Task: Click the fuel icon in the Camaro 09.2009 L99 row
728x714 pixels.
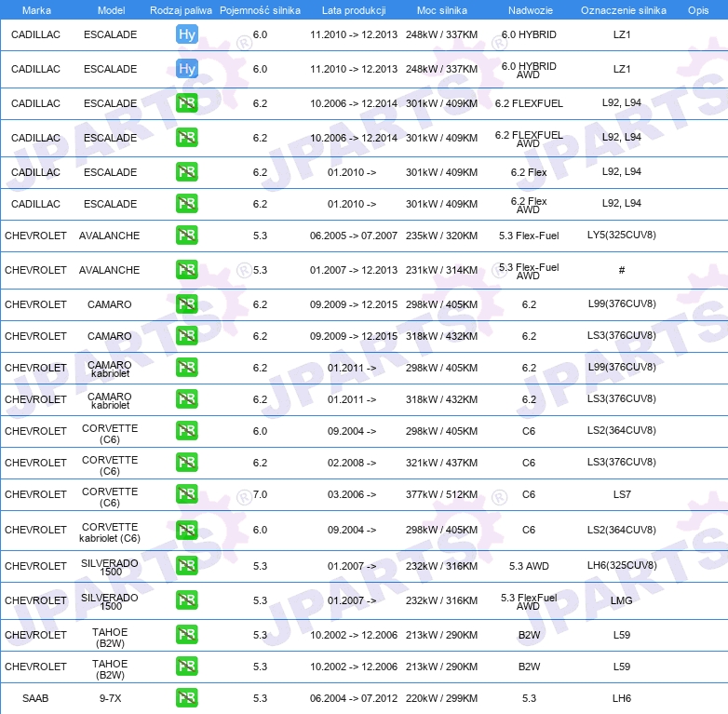Action: tap(186, 304)
